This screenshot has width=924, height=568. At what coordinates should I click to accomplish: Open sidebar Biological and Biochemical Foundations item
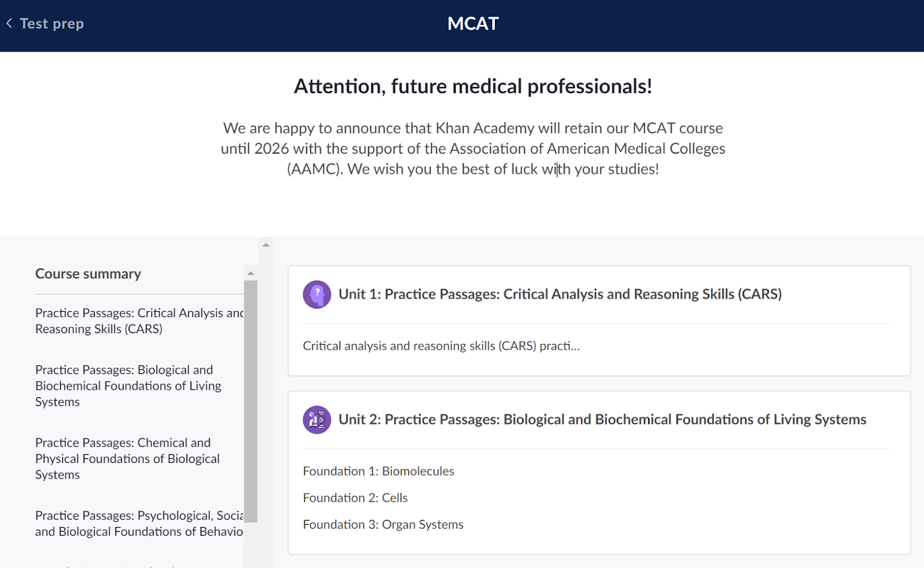pyautogui.click(x=128, y=386)
